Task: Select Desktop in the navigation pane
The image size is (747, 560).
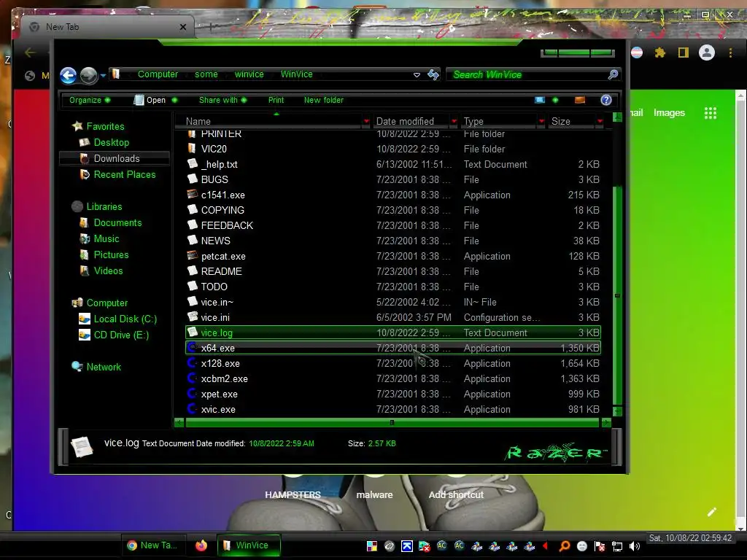Action: [111, 142]
